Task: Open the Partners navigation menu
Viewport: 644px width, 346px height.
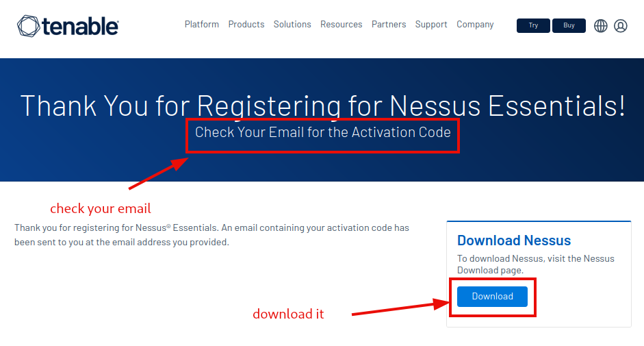Action: pyautogui.click(x=389, y=24)
